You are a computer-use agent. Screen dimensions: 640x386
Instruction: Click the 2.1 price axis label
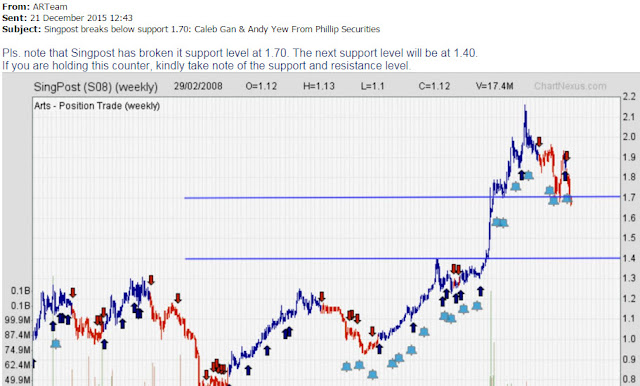click(x=629, y=117)
